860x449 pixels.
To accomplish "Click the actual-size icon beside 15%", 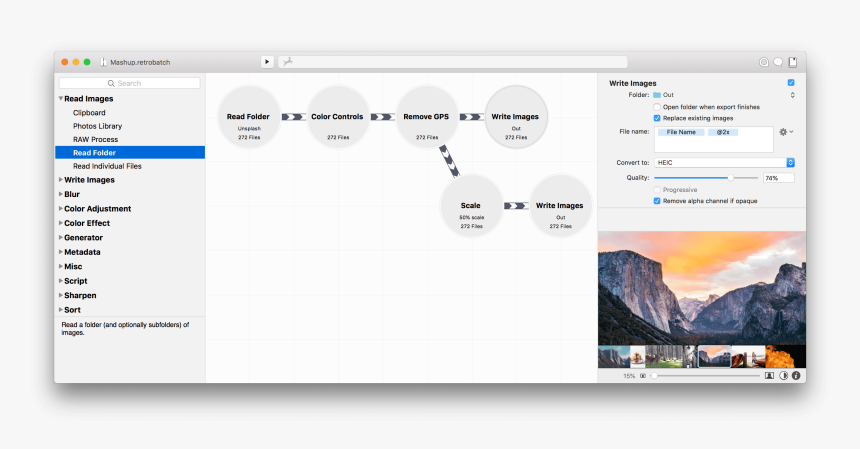I will click(x=643, y=376).
